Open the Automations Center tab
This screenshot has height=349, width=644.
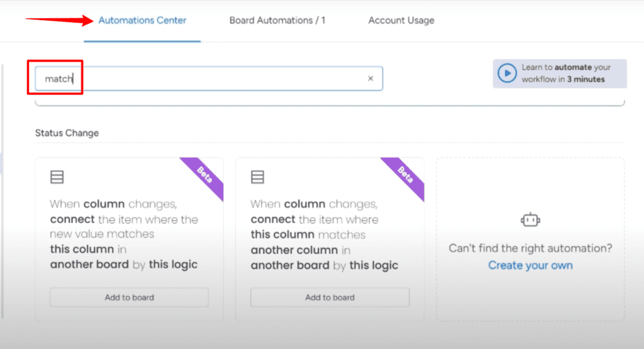click(x=142, y=21)
